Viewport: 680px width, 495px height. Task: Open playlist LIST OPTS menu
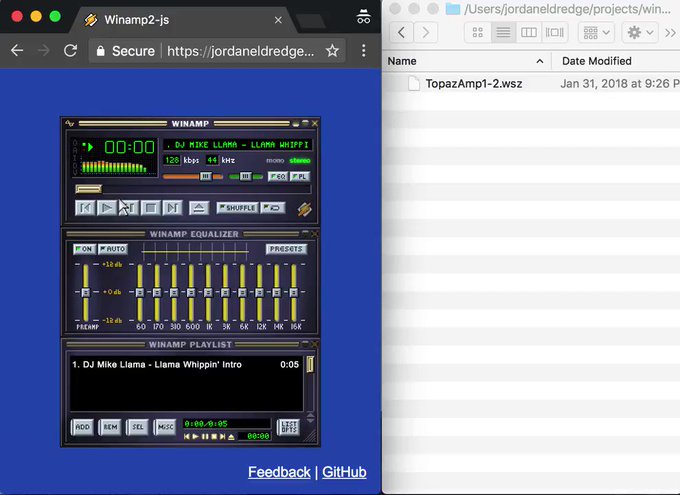(288, 427)
